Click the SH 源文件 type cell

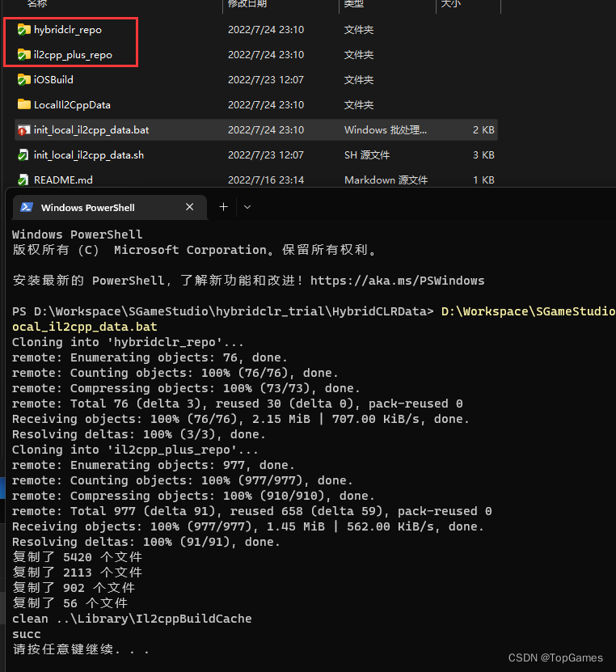tap(367, 155)
